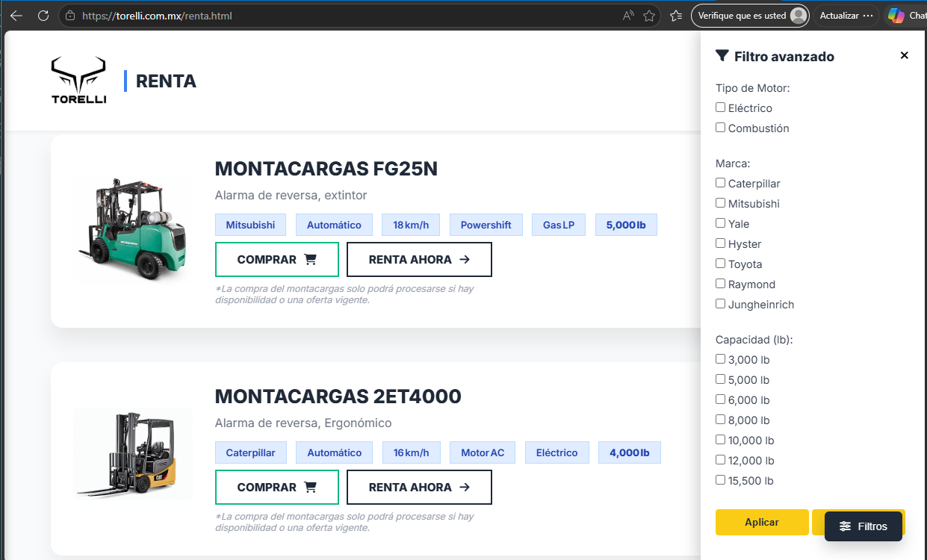Check the Combustión motor type box
The width and height of the screenshot is (927, 560).
[720, 128]
